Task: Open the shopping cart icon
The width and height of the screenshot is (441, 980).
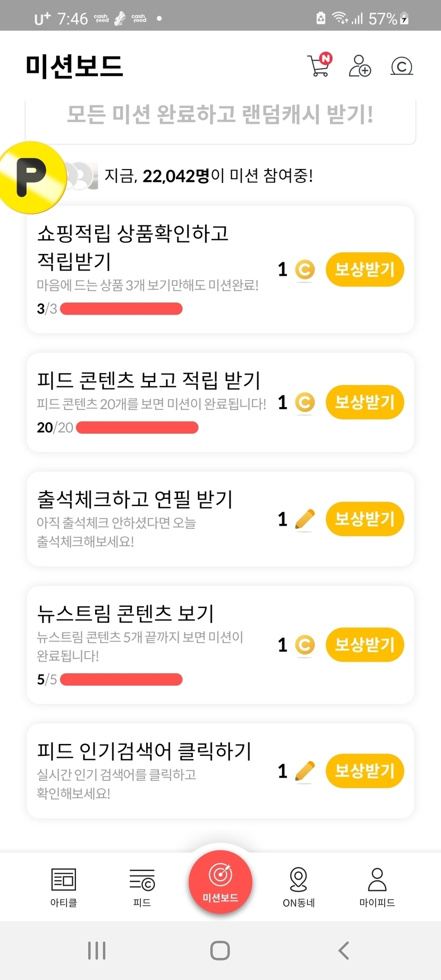Action: [319, 66]
